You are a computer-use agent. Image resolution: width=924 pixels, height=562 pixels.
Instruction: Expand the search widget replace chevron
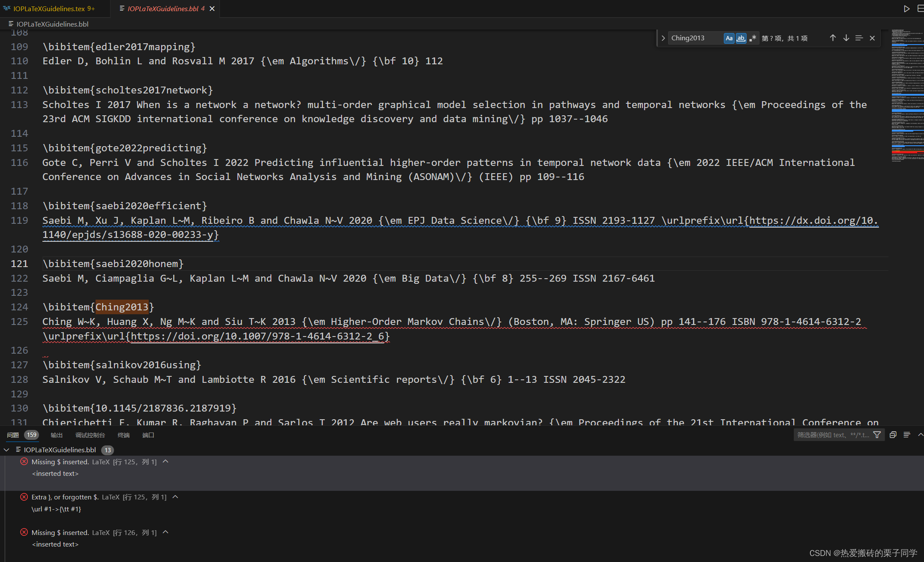pyautogui.click(x=663, y=38)
